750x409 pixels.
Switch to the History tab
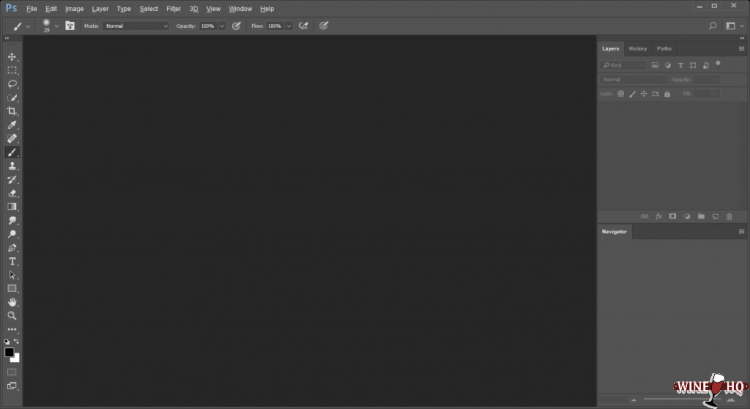(x=637, y=48)
